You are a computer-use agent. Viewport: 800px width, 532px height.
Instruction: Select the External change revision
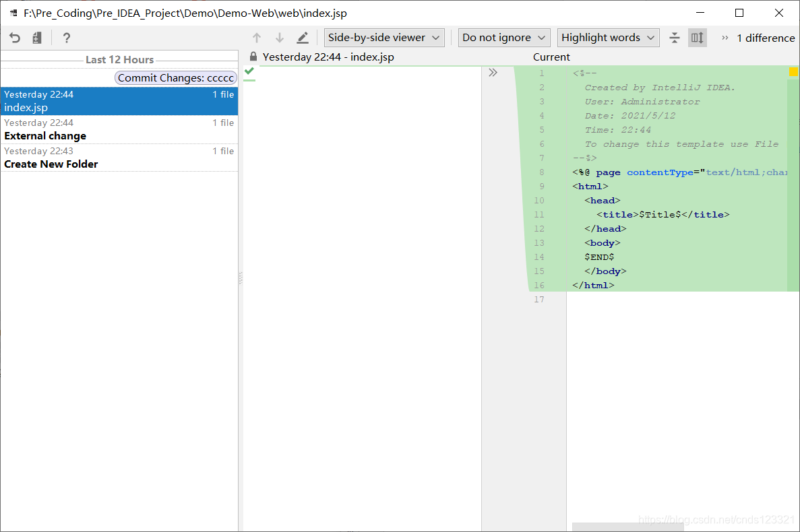[x=119, y=129]
